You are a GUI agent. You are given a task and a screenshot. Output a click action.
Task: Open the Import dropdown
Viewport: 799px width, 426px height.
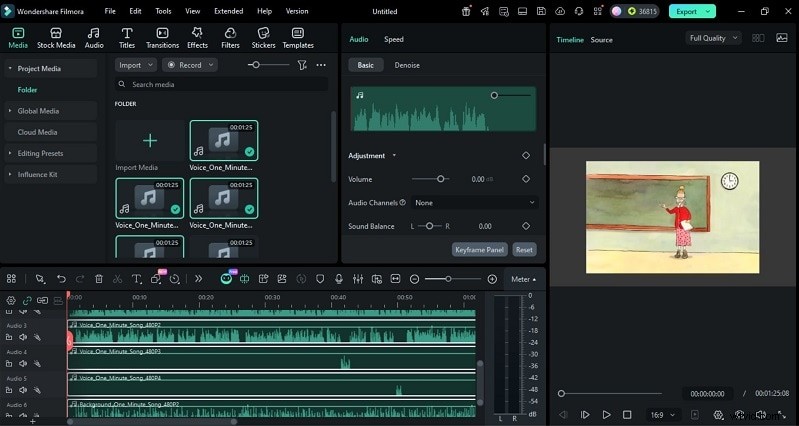click(136, 65)
